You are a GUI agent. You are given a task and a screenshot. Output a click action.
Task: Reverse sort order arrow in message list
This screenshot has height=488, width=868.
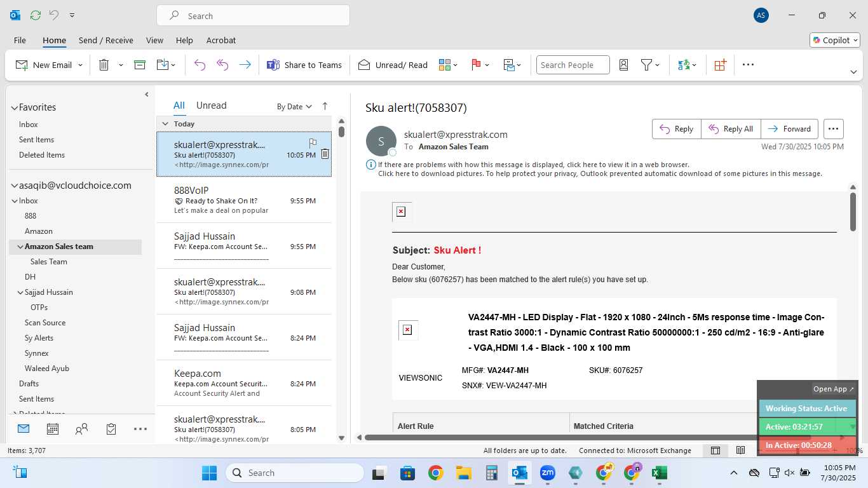[x=325, y=106]
